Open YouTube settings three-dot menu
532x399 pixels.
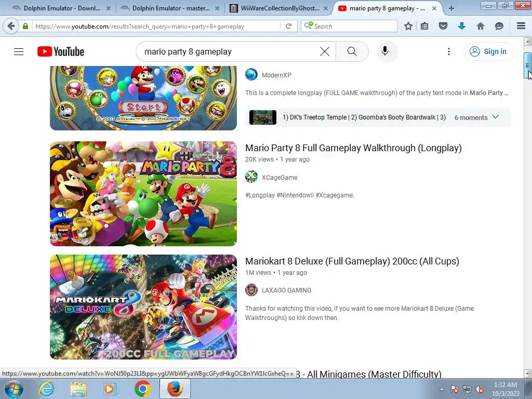(449, 51)
